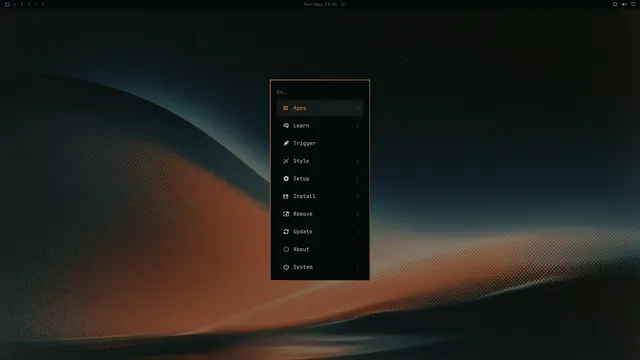Expand the Remove submenu chevron

(x=358, y=214)
